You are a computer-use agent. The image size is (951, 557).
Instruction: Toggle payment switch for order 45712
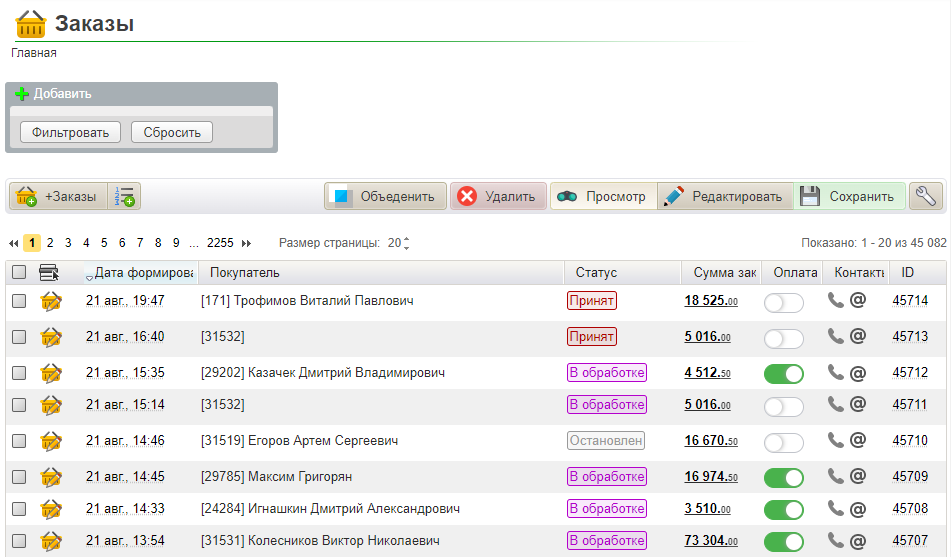784,374
